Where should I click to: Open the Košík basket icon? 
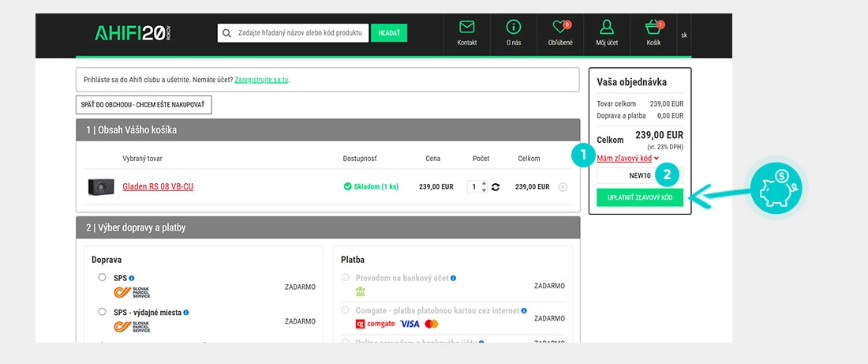click(x=654, y=27)
